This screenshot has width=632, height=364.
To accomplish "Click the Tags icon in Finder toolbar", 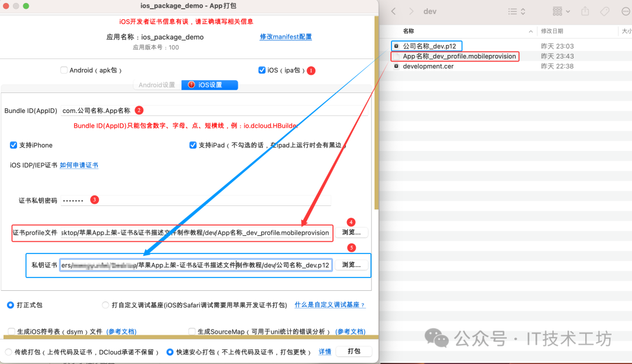I will pyautogui.click(x=604, y=11).
